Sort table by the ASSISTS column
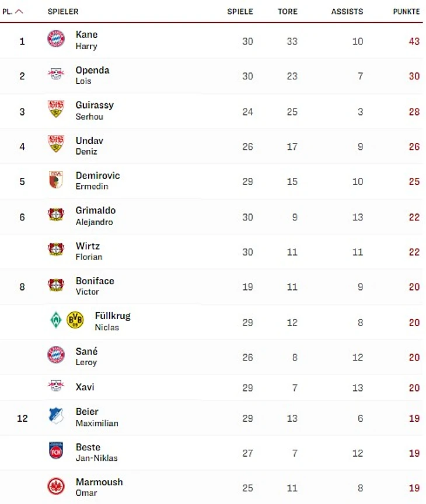The width and height of the screenshot is (426, 504). [347, 12]
